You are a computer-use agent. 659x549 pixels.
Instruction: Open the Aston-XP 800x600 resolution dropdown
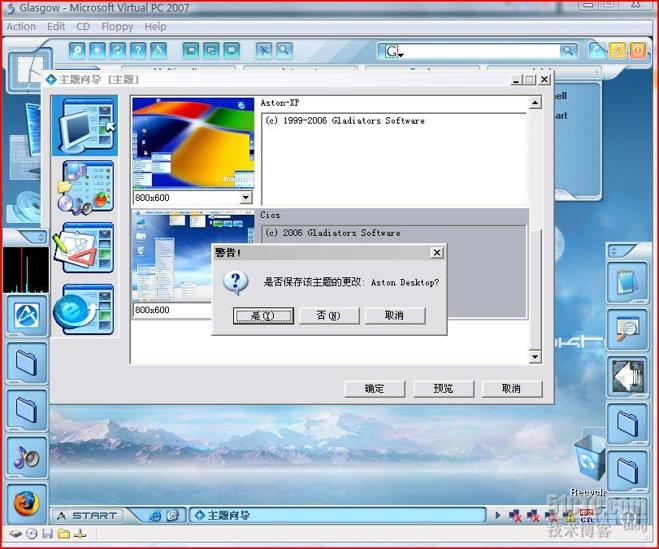click(246, 197)
